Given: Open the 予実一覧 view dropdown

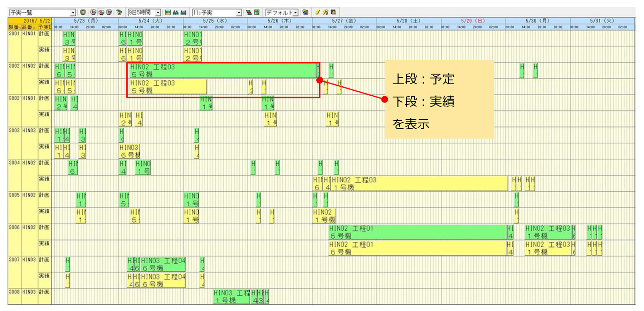Looking at the screenshot, I should point(73,13).
